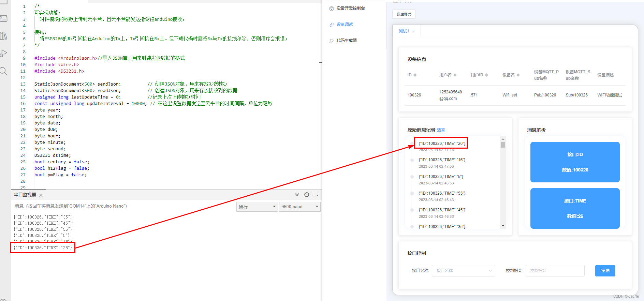Click the message list scroll-up arrow
Image resolution: width=644 pixels, height=301 pixels.
click(503, 139)
